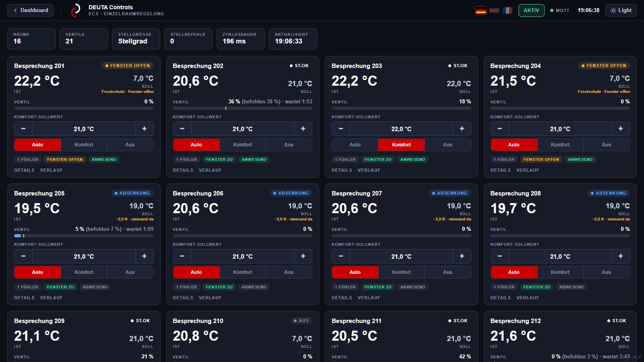Open Details for Besprechung 206

(x=183, y=298)
